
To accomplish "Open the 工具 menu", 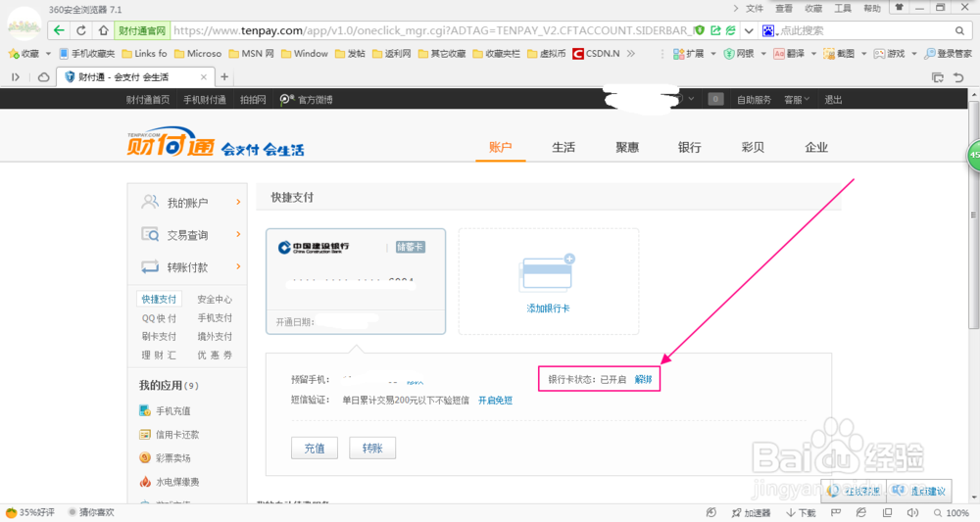I will coord(843,8).
